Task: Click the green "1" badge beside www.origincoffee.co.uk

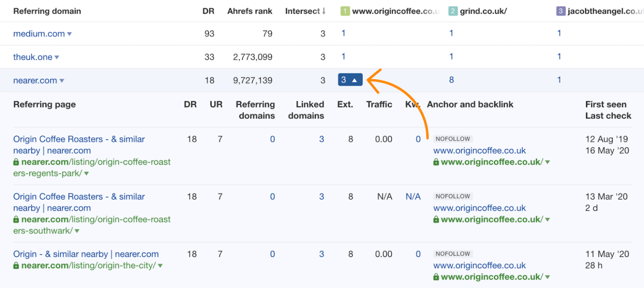Action: 345,11
